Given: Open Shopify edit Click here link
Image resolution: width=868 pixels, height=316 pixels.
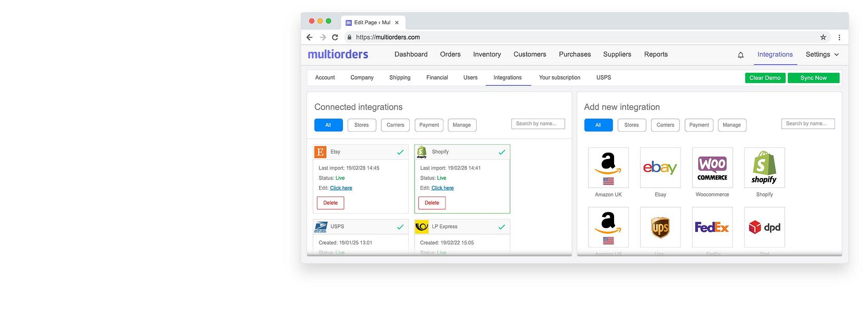Looking at the screenshot, I should (x=442, y=188).
